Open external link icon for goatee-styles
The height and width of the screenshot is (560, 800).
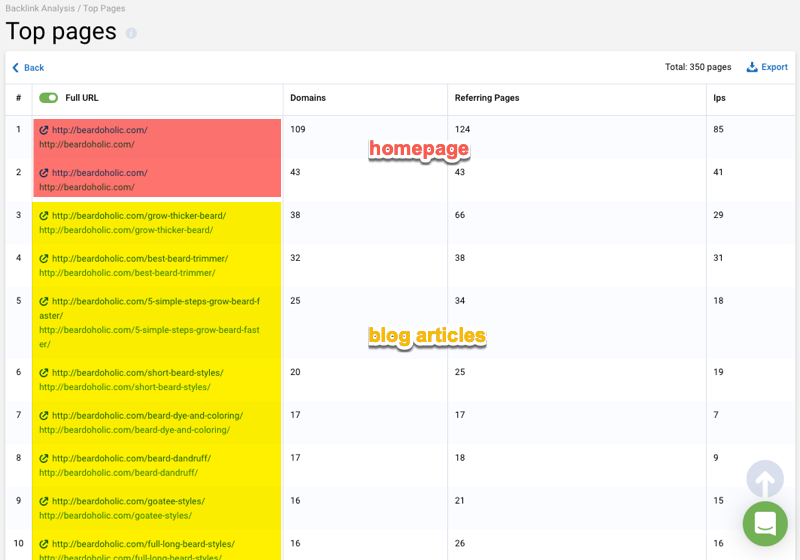[44, 501]
